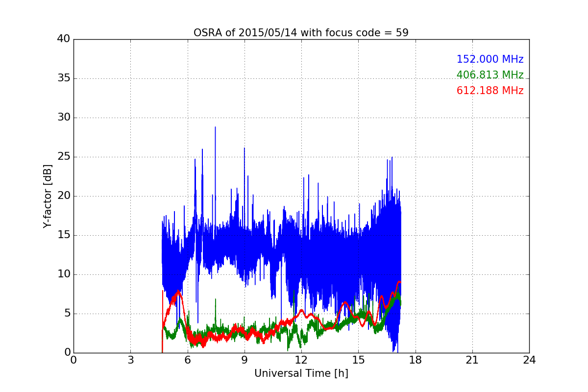Click the 'Y-factor [dB]' axis label
588x392 pixels.
click(x=48, y=196)
